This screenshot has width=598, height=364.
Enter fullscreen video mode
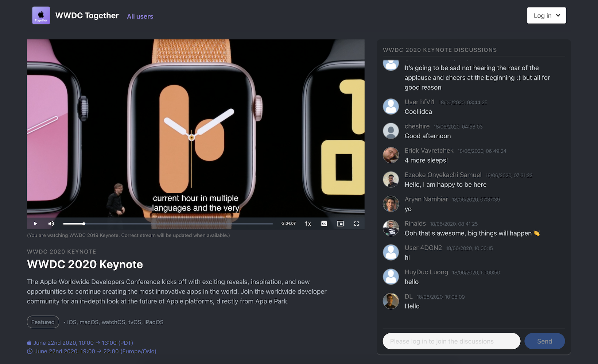point(357,224)
